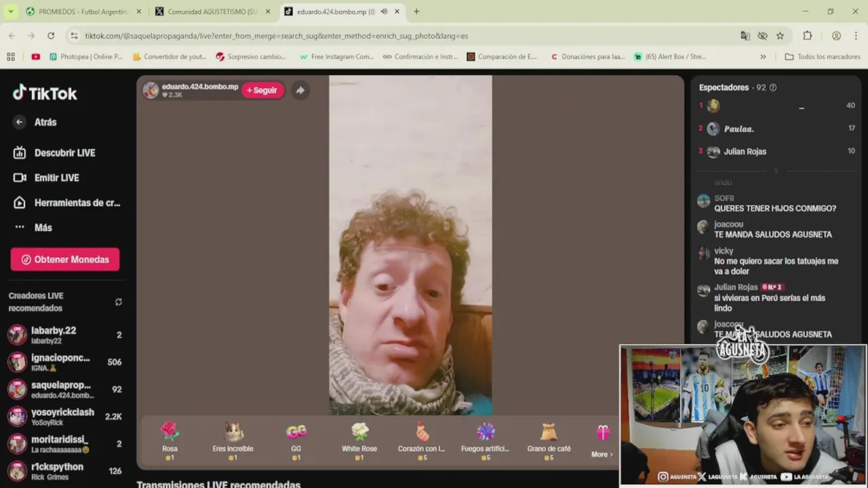Open Chrome profile button
Screen dimensions: 868x488
pyautogui.click(x=836, y=36)
